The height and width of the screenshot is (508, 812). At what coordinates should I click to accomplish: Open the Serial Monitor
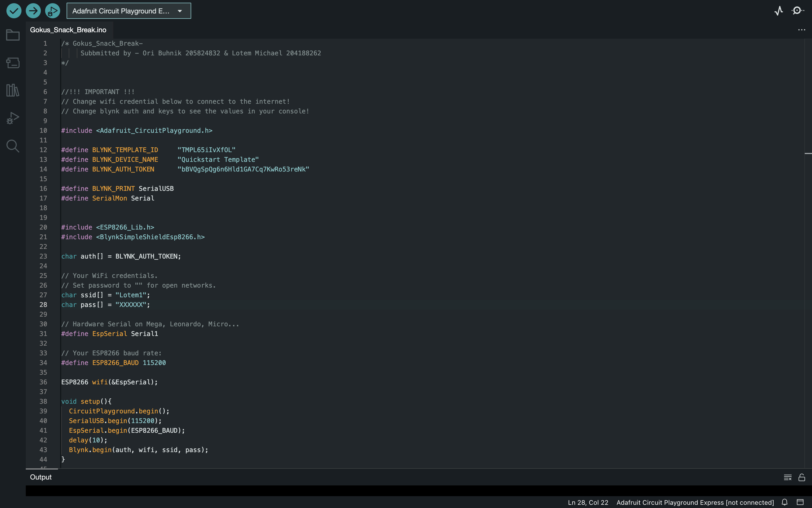798,11
